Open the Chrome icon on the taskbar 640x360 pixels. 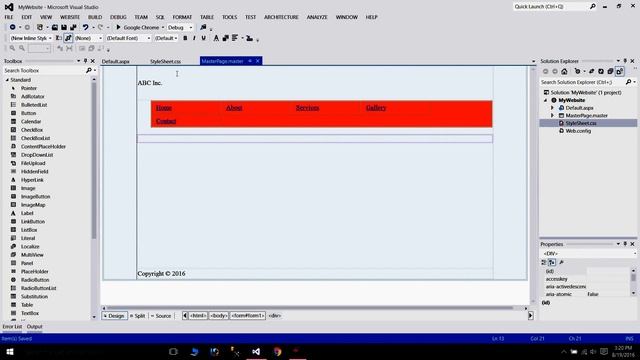coord(278,351)
